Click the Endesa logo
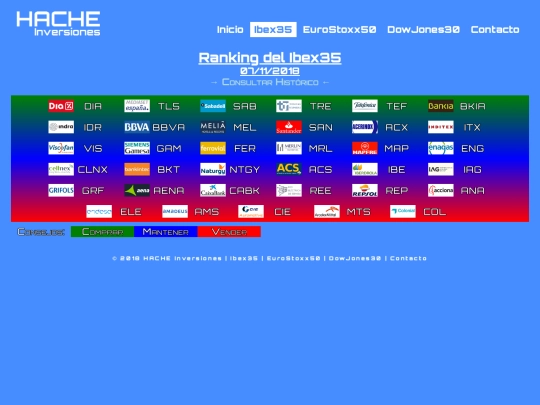The height and width of the screenshot is (405, 540). 99,211
